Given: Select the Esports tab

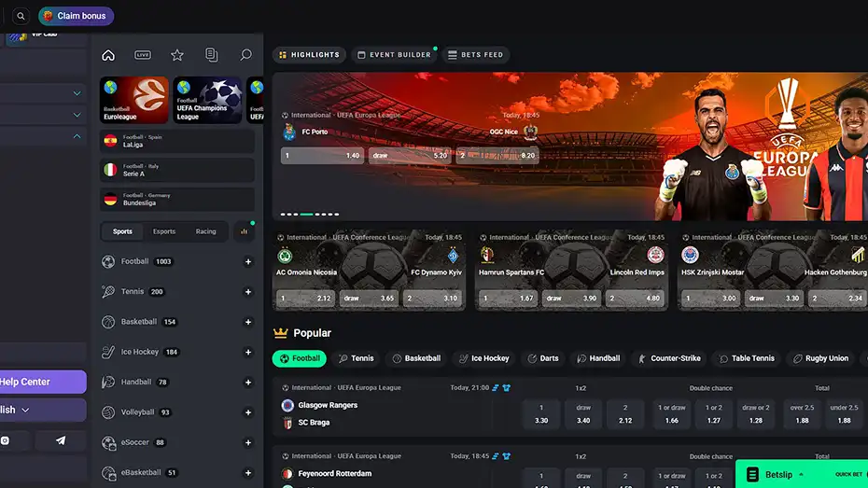Looking at the screenshot, I should click(x=164, y=231).
